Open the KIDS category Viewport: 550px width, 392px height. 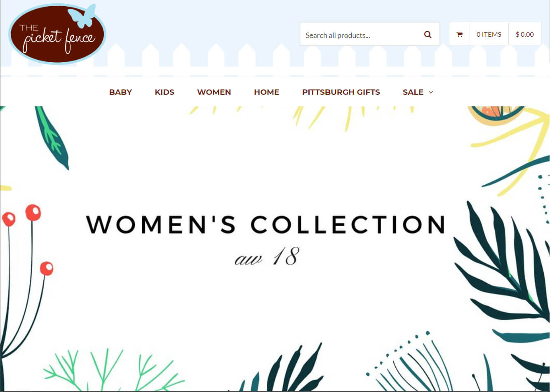coord(165,92)
